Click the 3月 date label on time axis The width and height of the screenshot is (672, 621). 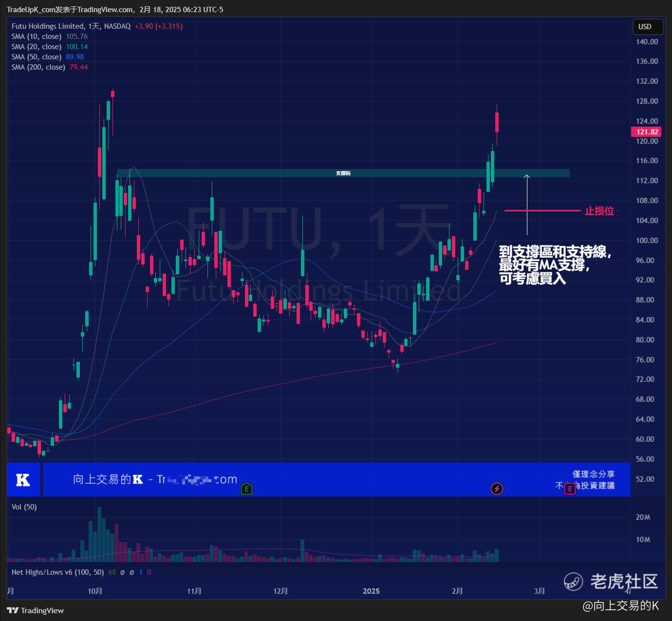[x=540, y=591]
